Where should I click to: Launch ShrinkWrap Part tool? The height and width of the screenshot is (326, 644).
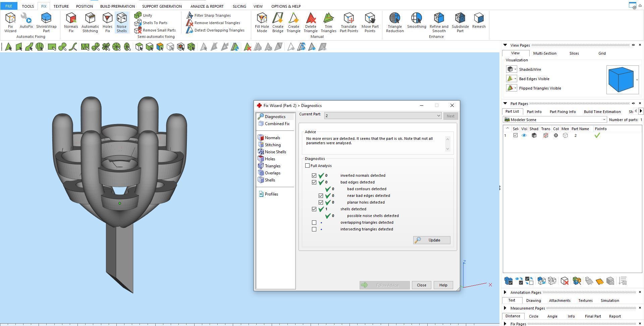(46, 22)
